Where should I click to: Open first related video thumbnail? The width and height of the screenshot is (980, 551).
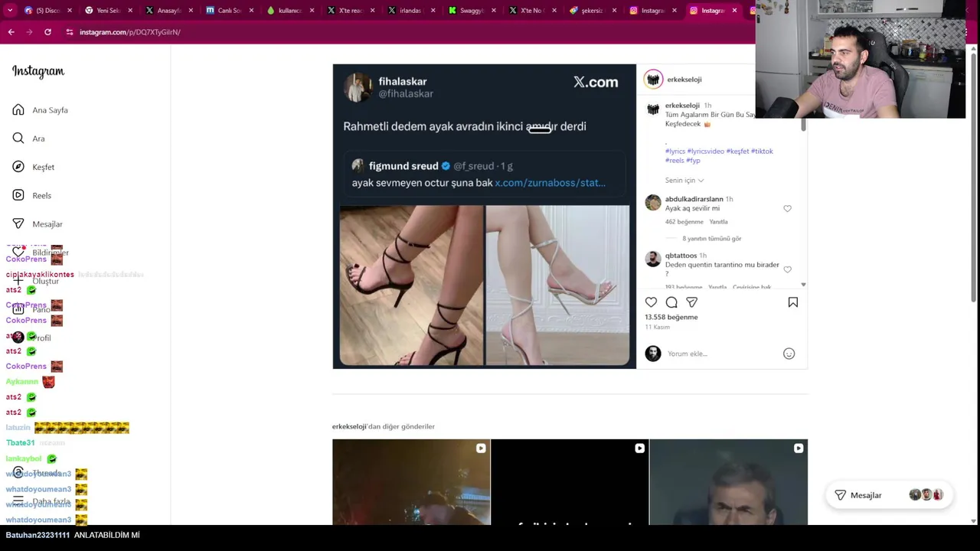coord(411,482)
